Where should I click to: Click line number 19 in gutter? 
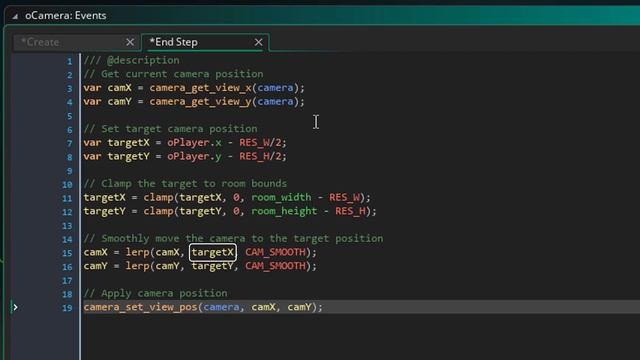67,308
